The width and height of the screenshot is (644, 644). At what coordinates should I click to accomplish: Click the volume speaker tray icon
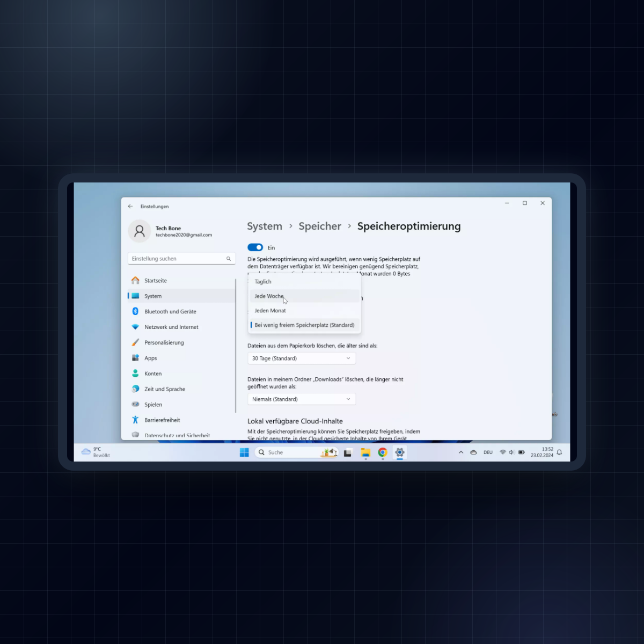(512, 452)
